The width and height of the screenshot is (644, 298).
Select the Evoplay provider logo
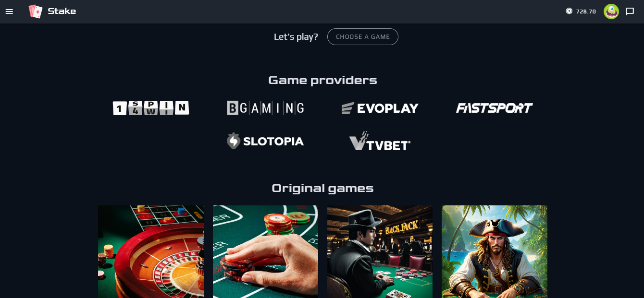pos(380,108)
